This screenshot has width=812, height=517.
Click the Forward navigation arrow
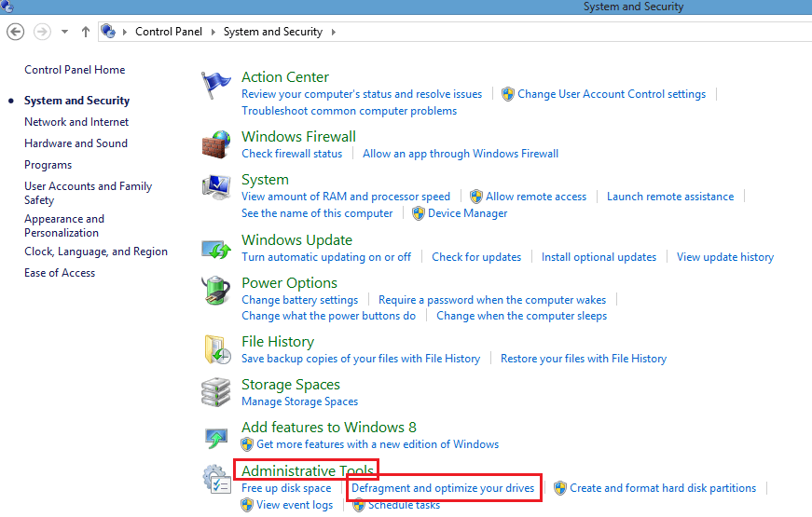click(x=43, y=32)
